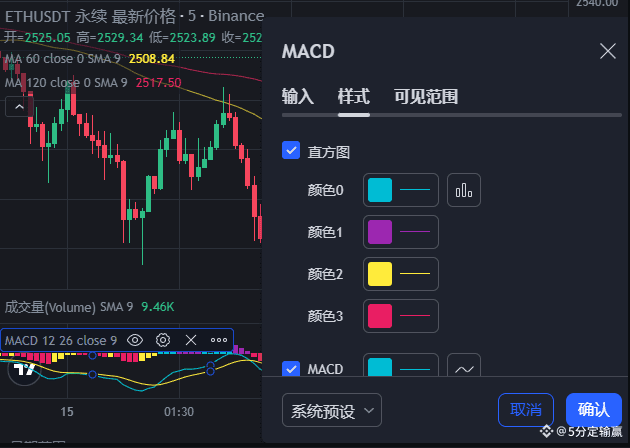Viewport: 630px width, 448px height.
Task: Open the MACD line style icon
Action: pos(464,365)
